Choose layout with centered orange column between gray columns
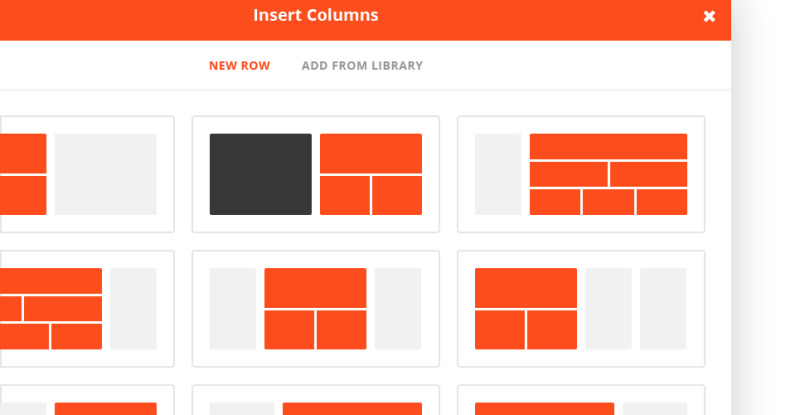The image size is (800, 415). [x=316, y=308]
